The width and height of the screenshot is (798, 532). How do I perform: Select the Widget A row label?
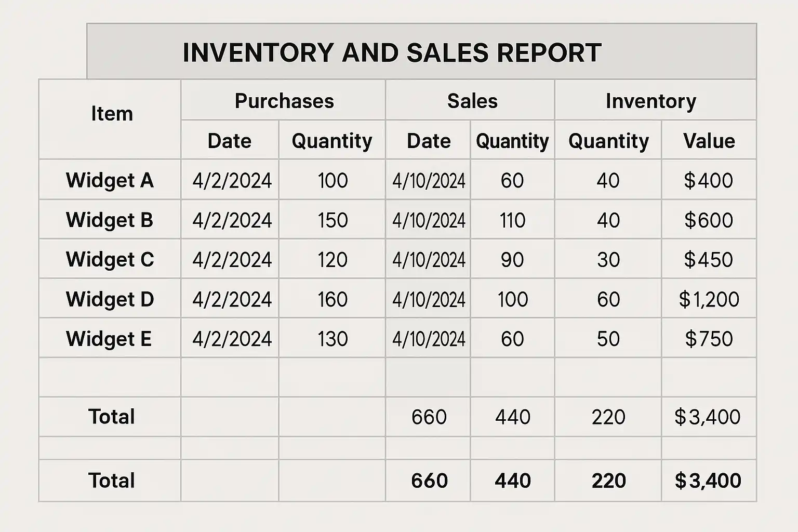click(x=110, y=180)
